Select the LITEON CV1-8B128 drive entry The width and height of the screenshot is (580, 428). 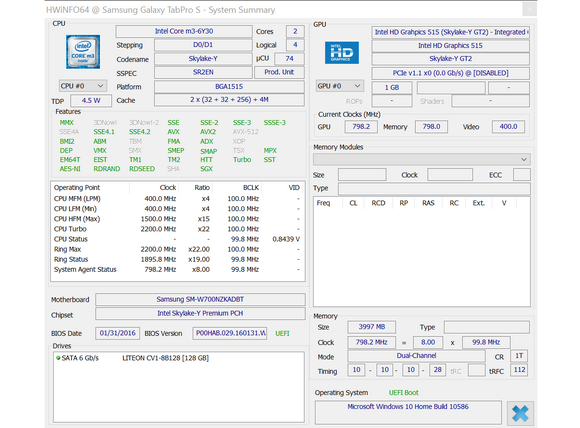click(165, 358)
